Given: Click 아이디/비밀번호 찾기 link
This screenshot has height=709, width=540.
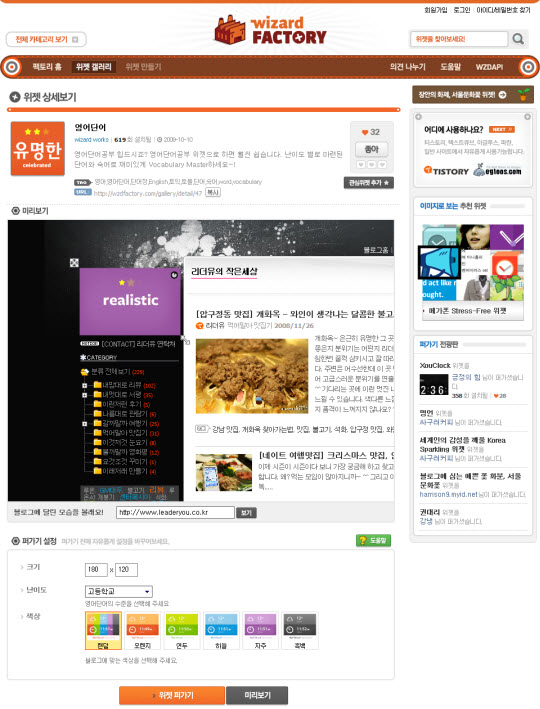Looking at the screenshot, I should click(x=503, y=10).
